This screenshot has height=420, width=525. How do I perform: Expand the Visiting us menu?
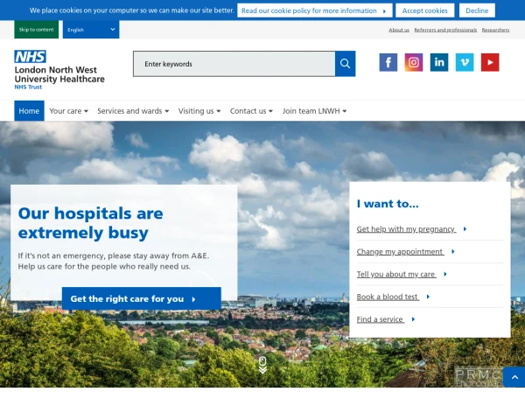199,111
